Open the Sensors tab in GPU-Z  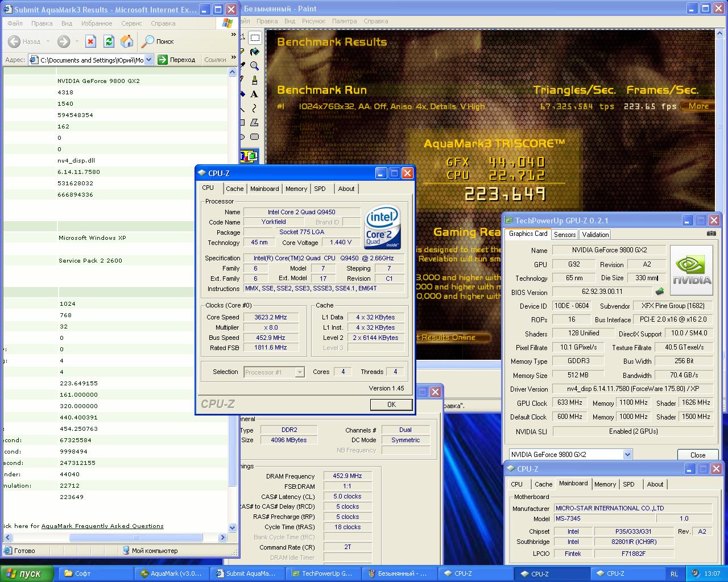point(564,234)
